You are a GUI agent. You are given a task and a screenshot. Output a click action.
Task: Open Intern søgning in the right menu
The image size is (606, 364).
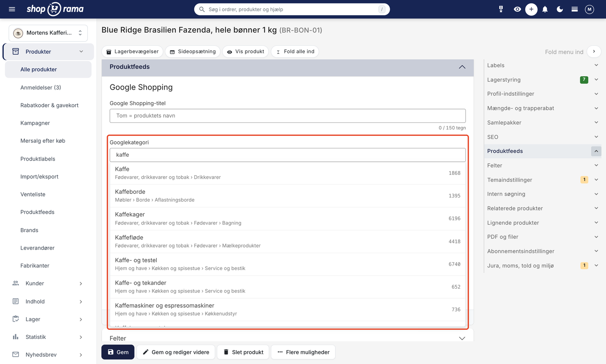(543, 194)
